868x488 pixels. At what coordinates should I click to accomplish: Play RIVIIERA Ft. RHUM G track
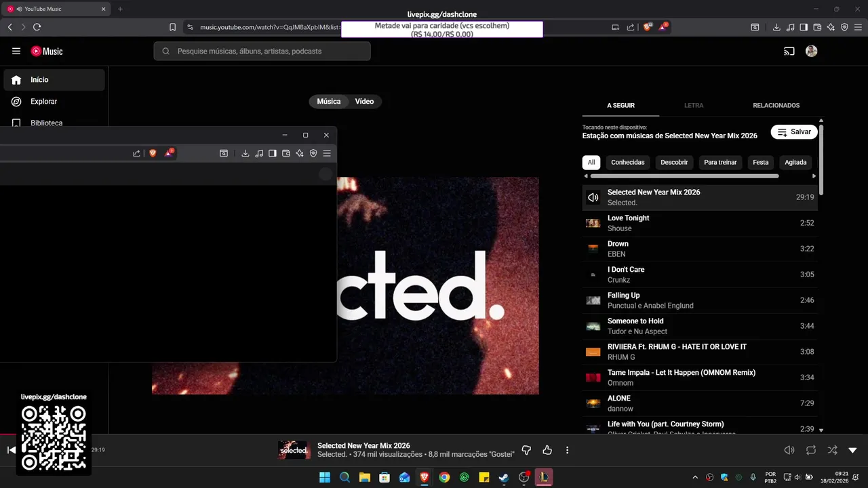pos(700,352)
